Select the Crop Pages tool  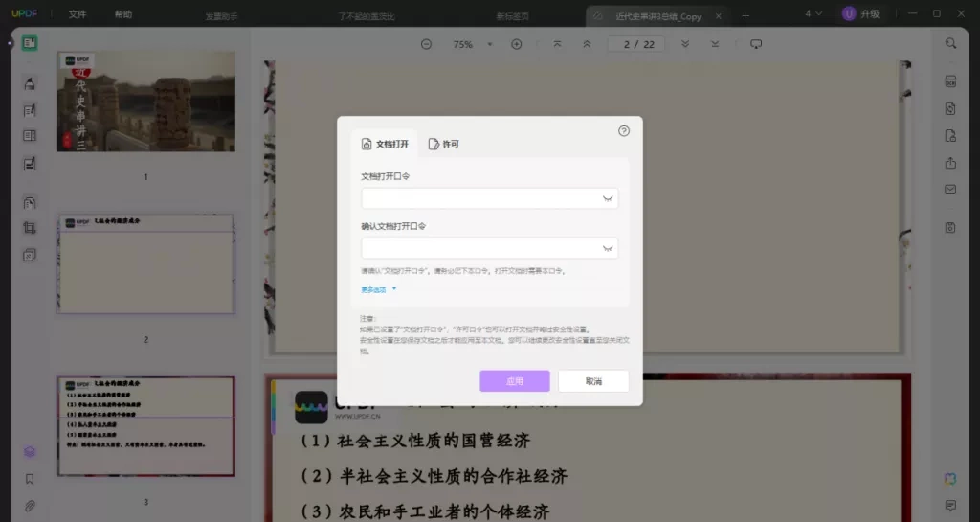pos(30,228)
